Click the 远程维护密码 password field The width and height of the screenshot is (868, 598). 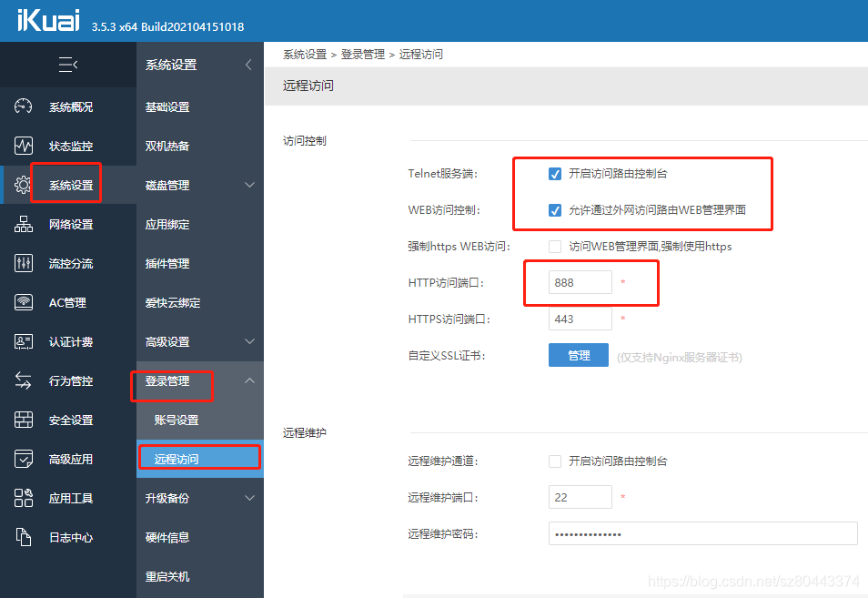tap(703, 533)
